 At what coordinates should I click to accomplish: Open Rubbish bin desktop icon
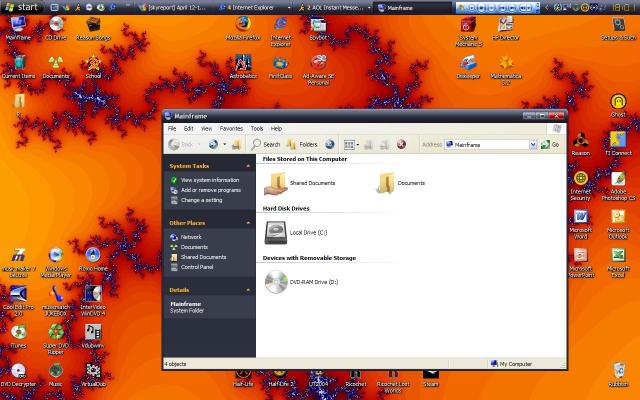pyautogui.click(x=618, y=374)
